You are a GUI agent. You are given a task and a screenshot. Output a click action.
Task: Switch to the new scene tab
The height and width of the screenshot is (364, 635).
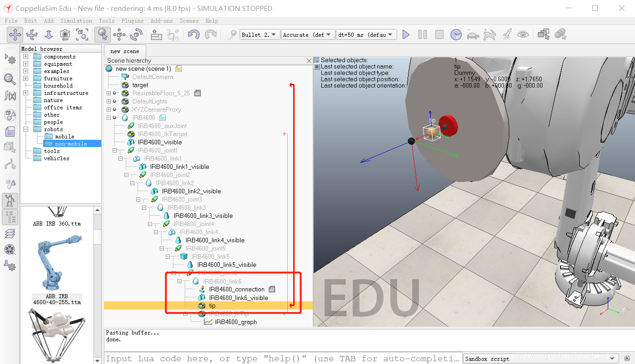tap(125, 51)
